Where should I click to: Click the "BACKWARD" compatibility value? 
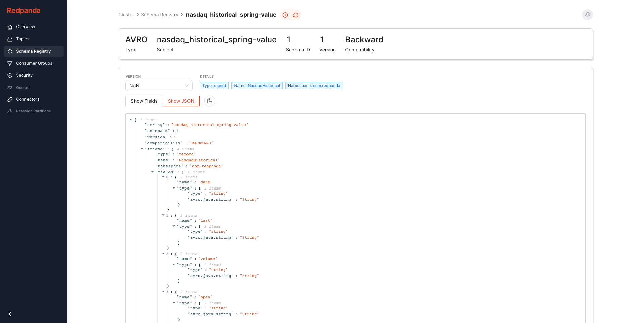[x=201, y=143]
